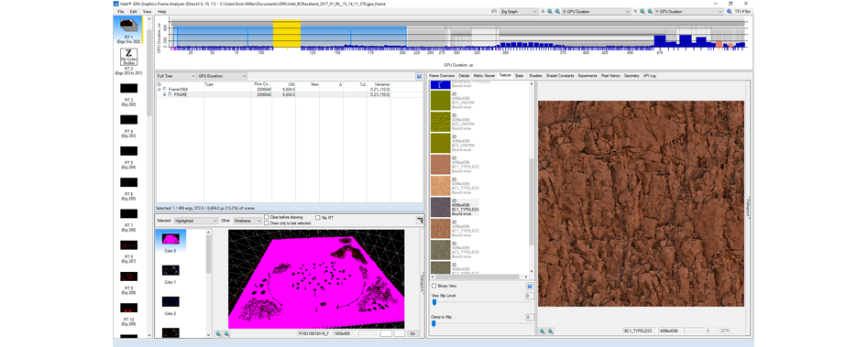Select the highlighted gray BC1_TYPELESS texture entry
Viewport: 868px width, 347px height.
(x=455, y=207)
